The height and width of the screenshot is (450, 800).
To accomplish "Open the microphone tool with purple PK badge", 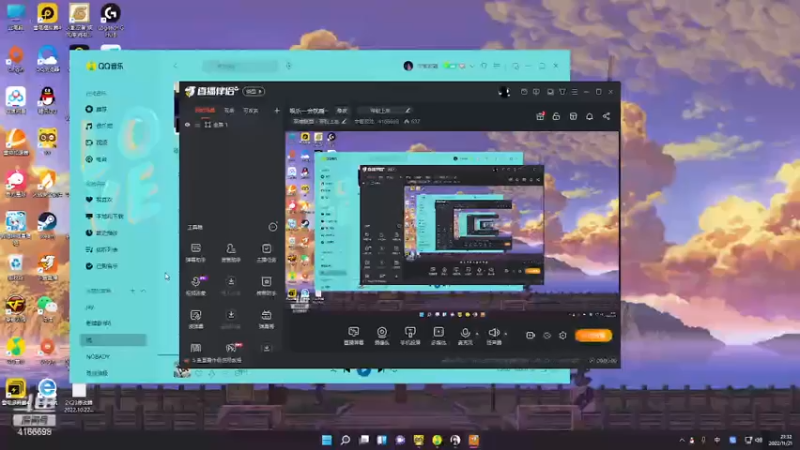I will pos(196,285).
